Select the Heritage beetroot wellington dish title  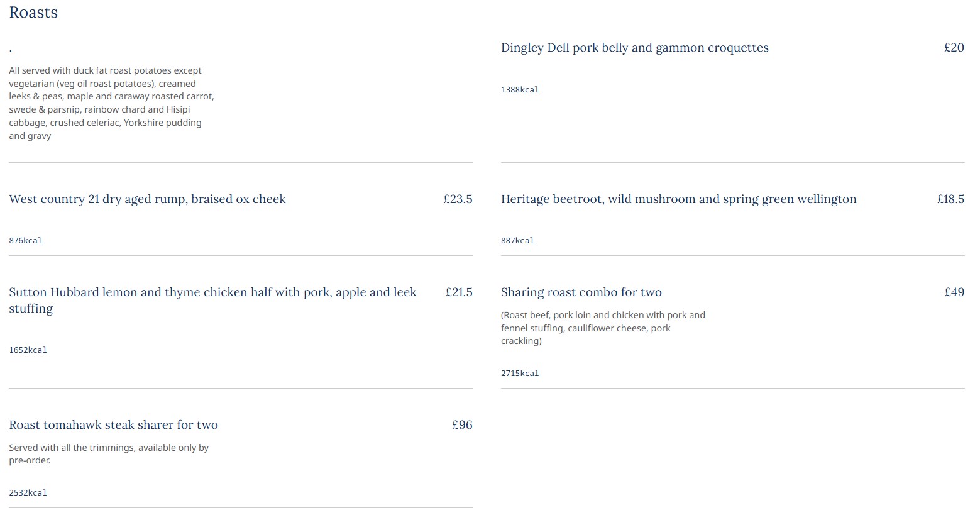[678, 199]
